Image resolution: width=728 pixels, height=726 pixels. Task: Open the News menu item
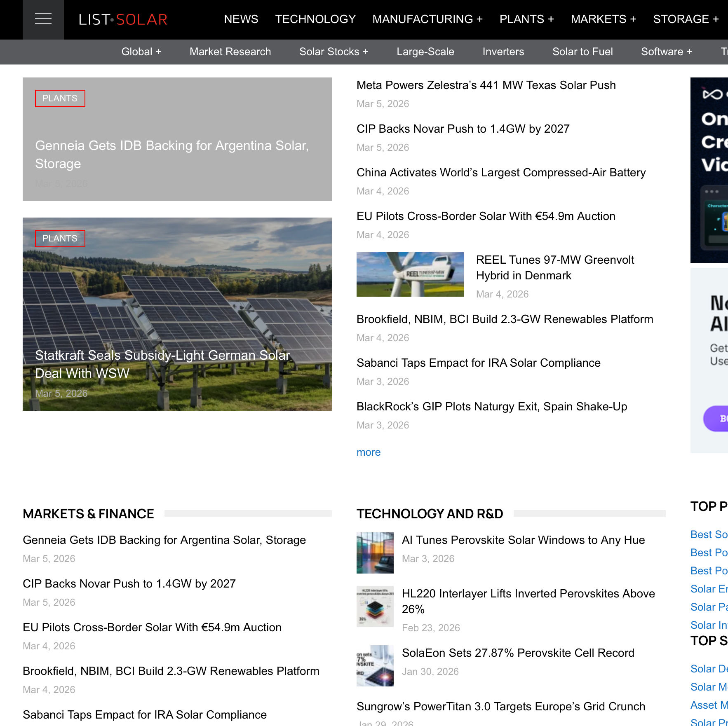(x=241, y=19)
